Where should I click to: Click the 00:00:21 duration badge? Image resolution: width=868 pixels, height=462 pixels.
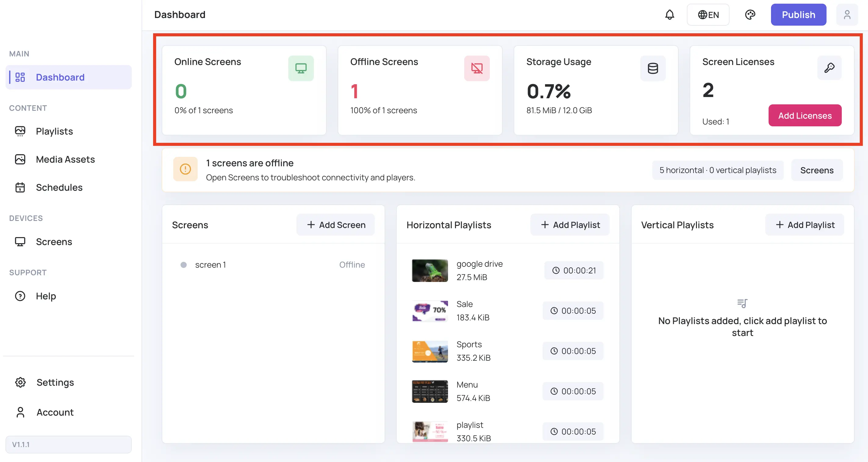[x=574, y=270]
